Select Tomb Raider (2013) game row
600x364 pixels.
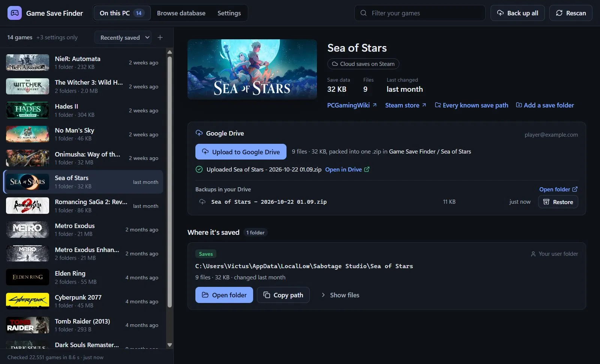[83, 325]
